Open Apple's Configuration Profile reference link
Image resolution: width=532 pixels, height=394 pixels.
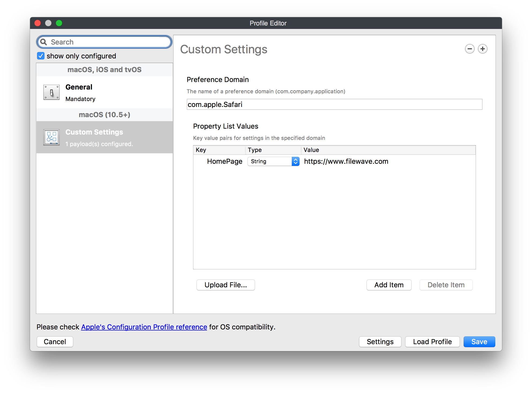pos(144,327)
